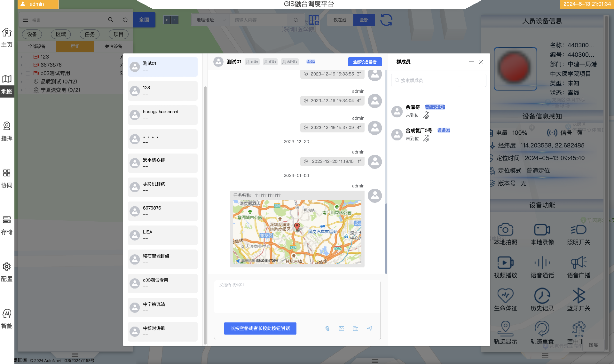Viewport: 614px width, 364px height.
Task: Click the send message paper plane icon
Action: coord(369,328)
